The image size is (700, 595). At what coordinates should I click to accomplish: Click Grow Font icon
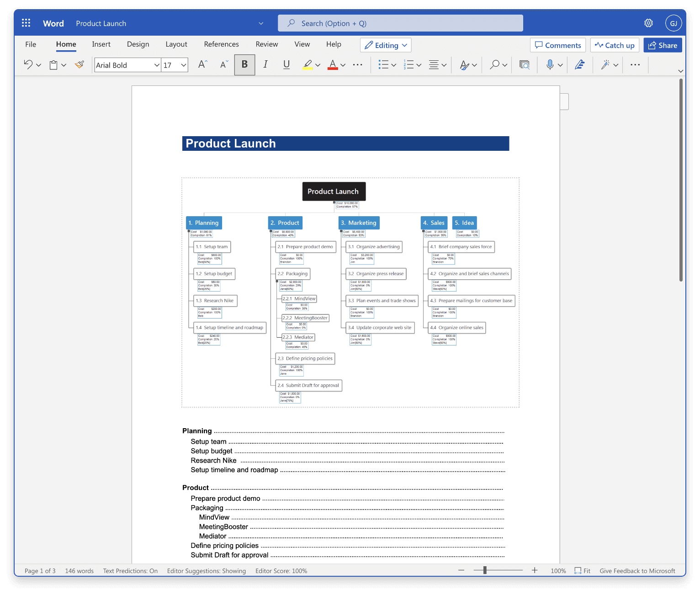[202, 65]
